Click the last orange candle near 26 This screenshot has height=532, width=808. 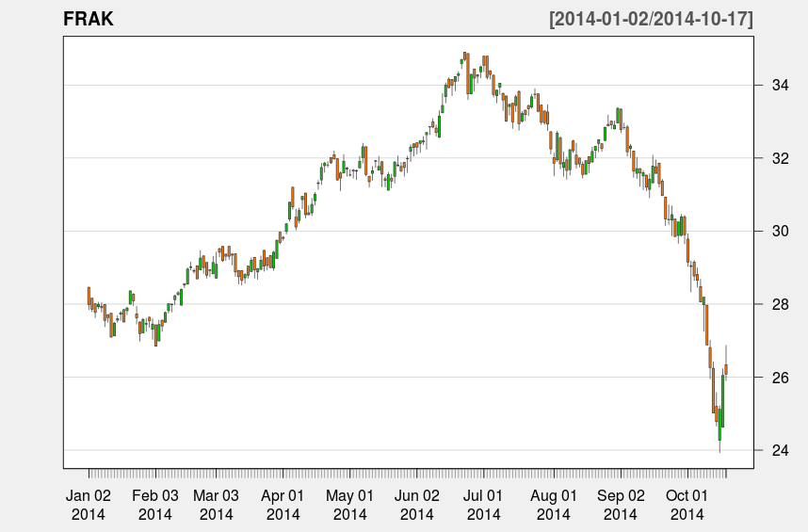pyautogui.click(x=726, y=369)
